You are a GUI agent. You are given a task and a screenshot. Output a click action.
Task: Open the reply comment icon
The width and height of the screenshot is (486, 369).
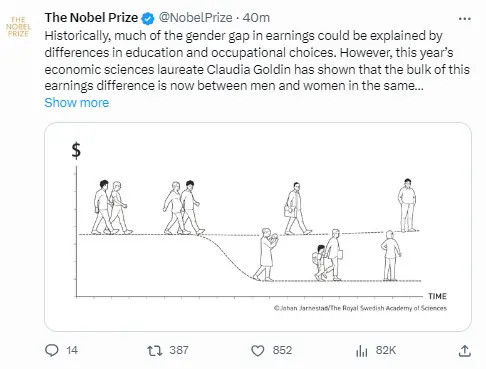52,350
